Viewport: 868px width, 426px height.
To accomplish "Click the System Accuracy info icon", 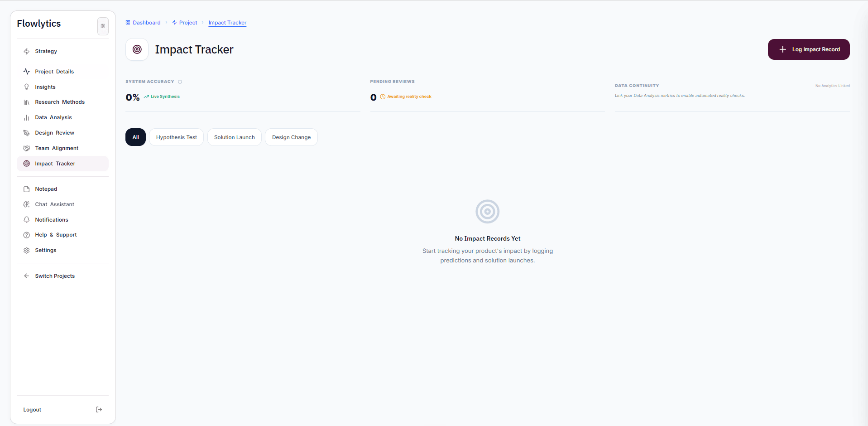I will [180, 82].
